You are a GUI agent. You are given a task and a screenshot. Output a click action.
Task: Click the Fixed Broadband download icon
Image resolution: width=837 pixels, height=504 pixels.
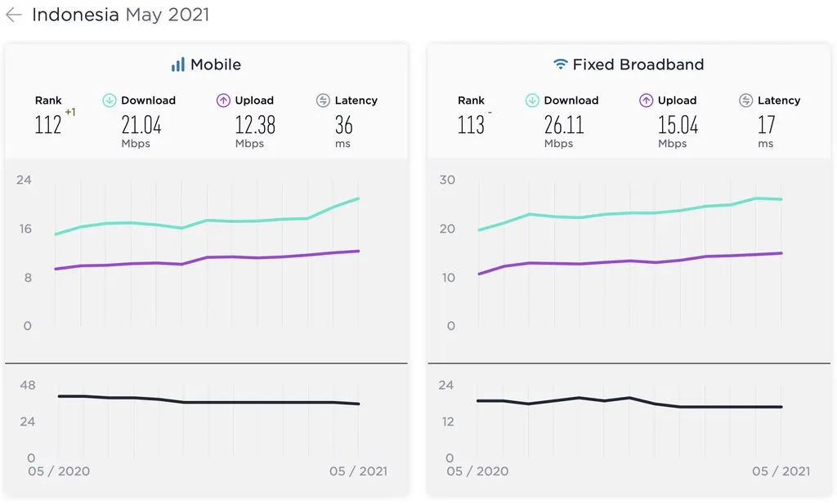(x=532, y=100)
